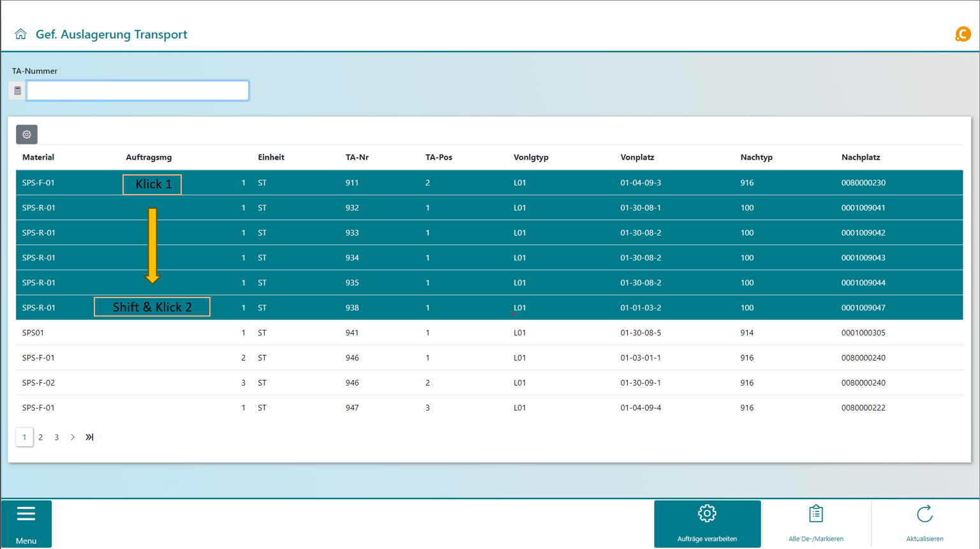980x549 pixels.
Task: Open the hamburger Menu button
Action: [x=26, y=523]
